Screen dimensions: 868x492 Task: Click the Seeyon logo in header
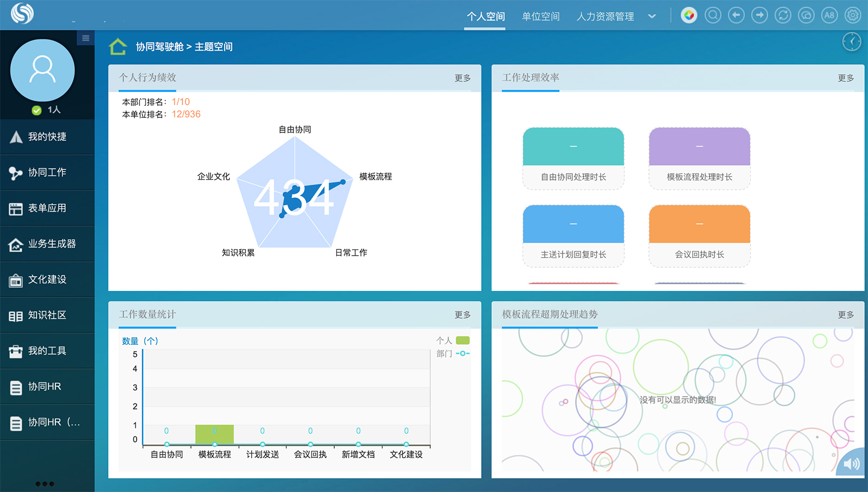[22, 14]
